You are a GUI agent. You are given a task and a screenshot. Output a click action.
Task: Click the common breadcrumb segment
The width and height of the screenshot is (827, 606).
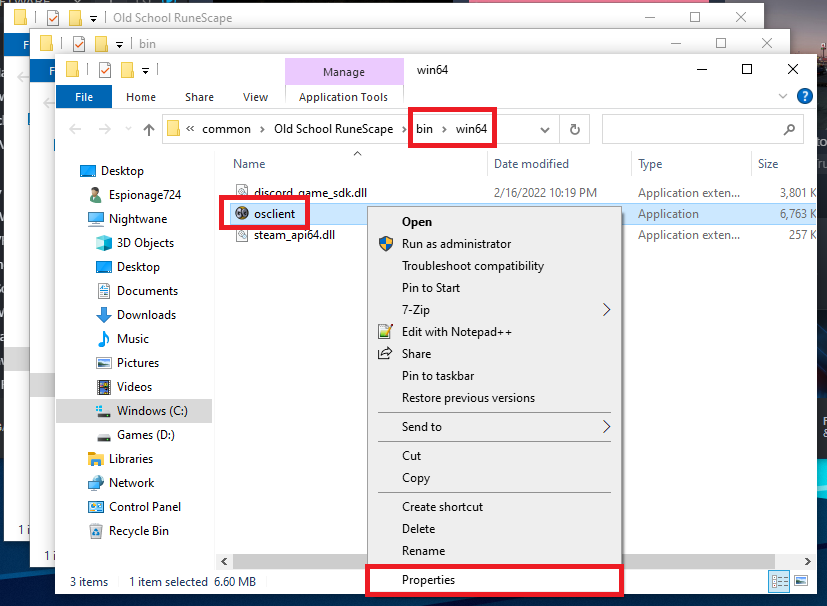(x=226, y=129)
